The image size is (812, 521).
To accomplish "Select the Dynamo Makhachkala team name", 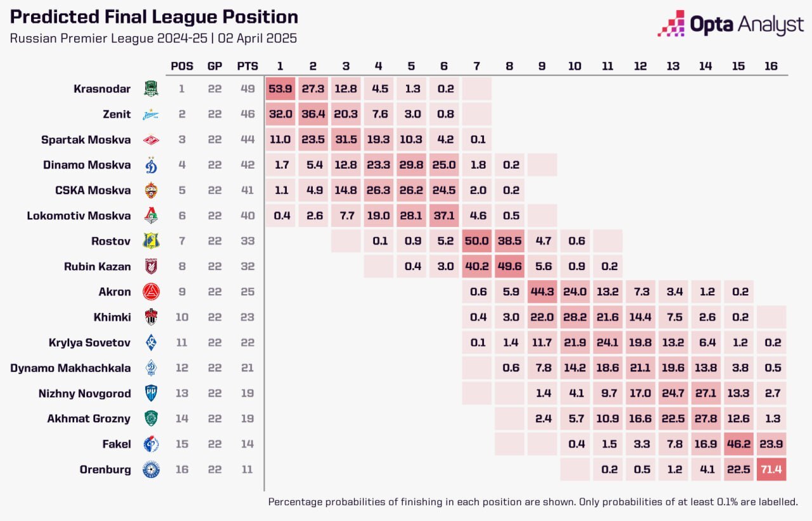I will (70, 368).
